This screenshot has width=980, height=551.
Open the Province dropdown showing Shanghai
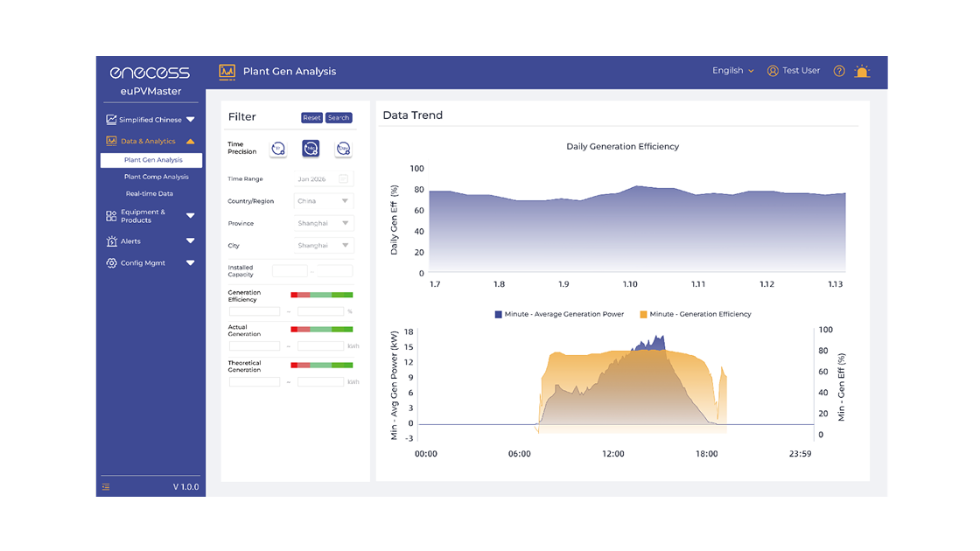coord(323,223)
